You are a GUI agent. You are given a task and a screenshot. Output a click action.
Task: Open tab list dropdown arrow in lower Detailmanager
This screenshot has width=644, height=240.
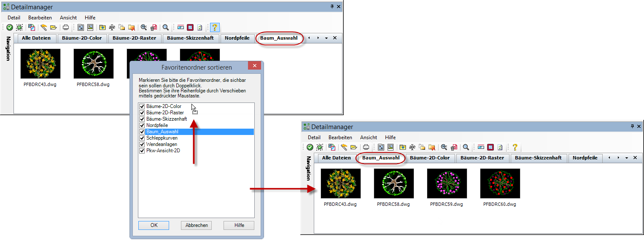point(627,158)
